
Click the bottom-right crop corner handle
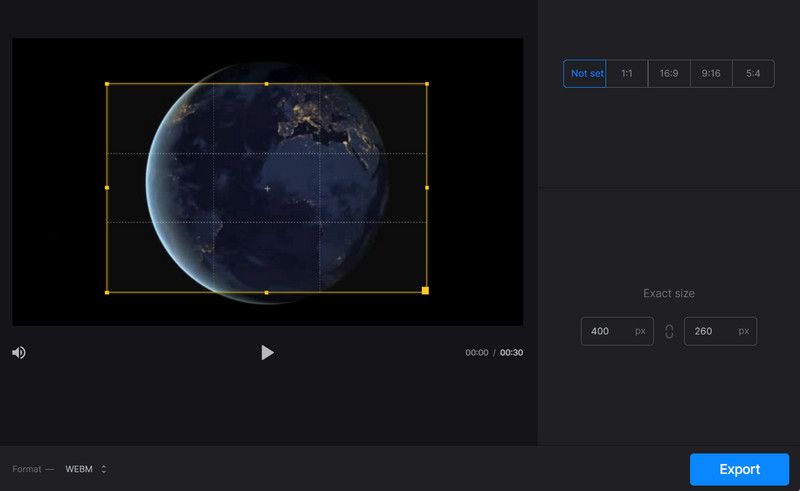tap(425, 290)
